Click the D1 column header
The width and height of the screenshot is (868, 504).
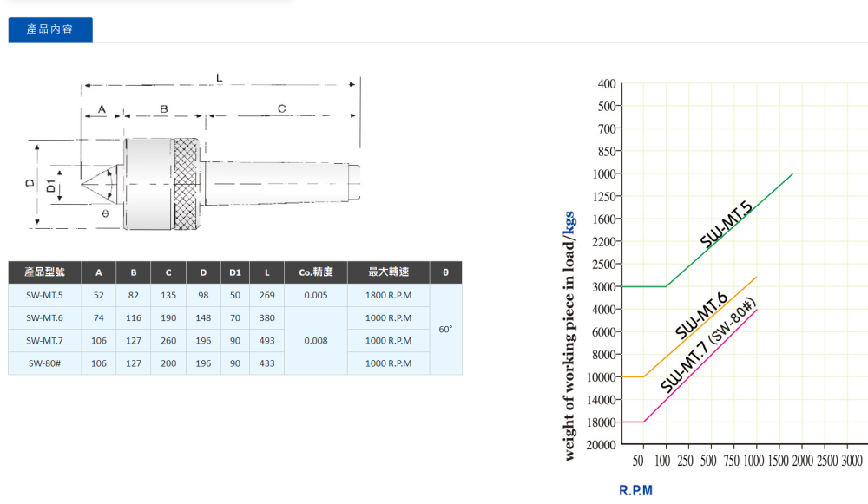pos(234,272)
